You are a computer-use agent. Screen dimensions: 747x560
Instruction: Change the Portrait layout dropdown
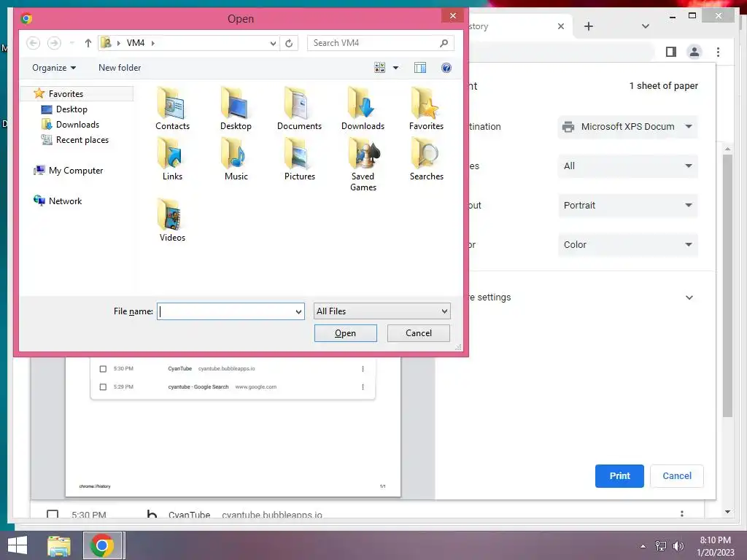627,205
